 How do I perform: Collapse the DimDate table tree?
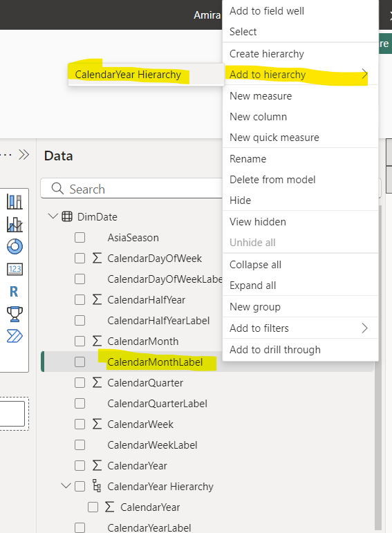53,216
